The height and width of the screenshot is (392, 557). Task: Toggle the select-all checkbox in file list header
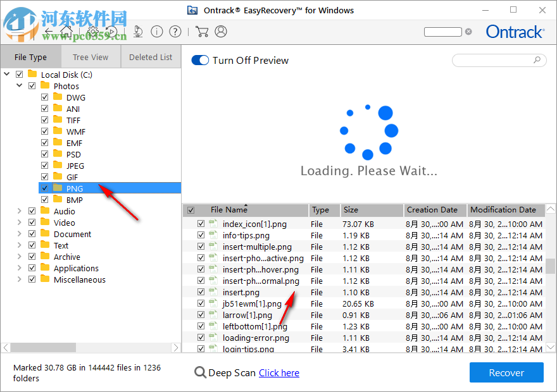coord(191,210)
